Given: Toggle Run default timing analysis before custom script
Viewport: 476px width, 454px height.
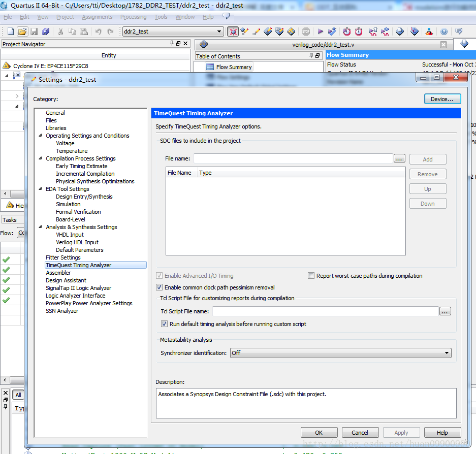Looking at the screenshot, I should pyautogui.click(x=164, y=324).
